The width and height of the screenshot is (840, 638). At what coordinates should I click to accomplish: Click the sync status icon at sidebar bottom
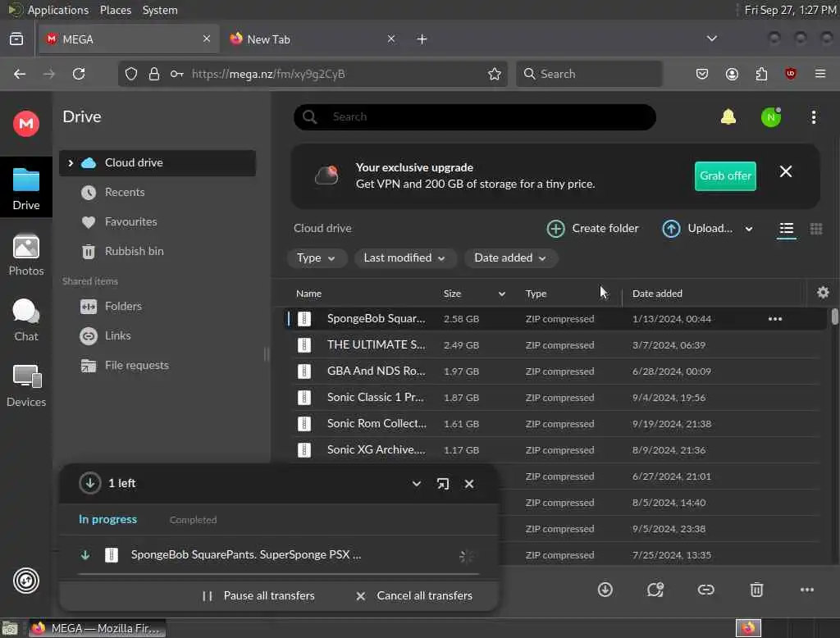pos(25,581)
